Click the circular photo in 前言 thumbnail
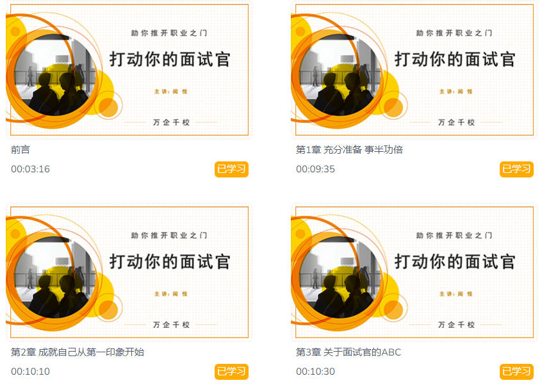 (55, 75)
